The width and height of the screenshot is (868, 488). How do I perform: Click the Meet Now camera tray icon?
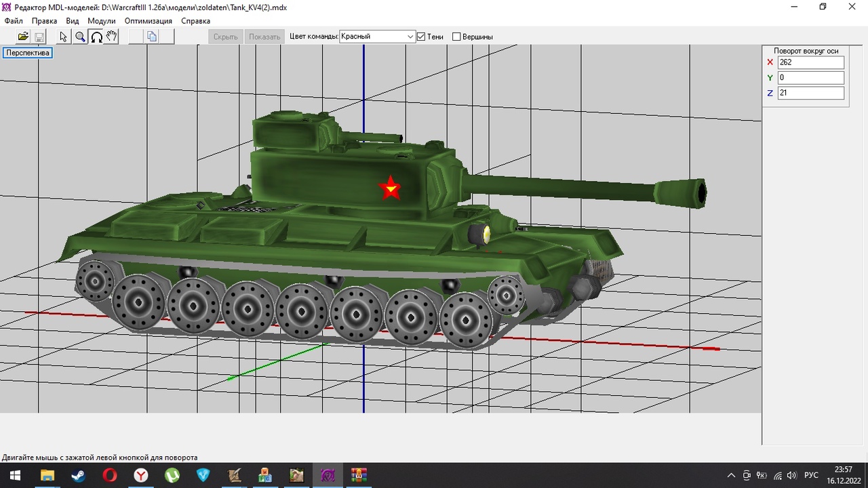(747, 475)
